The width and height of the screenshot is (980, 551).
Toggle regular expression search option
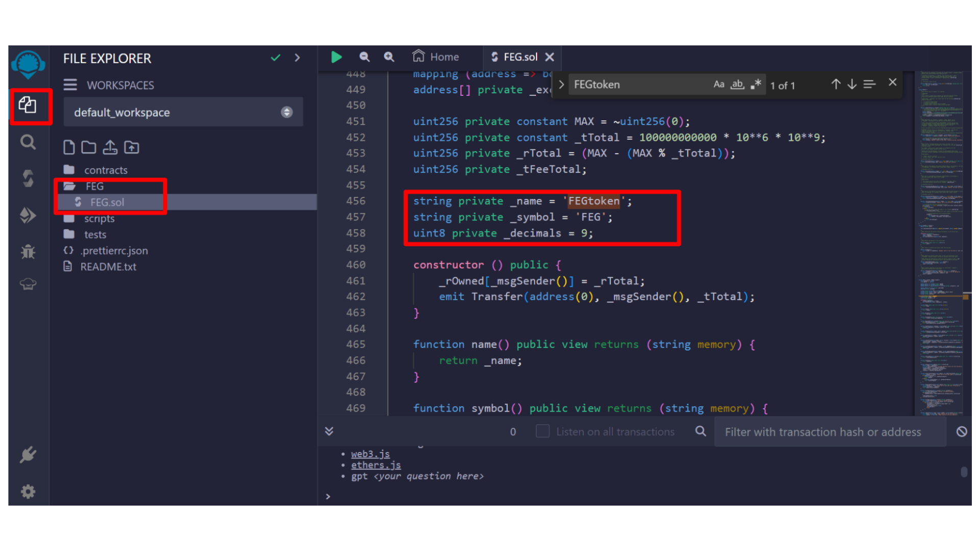pos(756,84)
